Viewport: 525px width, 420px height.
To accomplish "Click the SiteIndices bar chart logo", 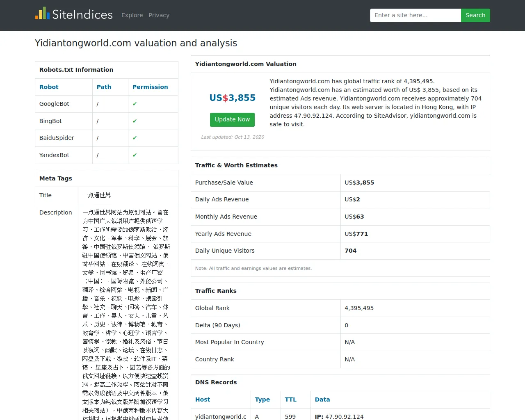I will (x=42, y=14).
